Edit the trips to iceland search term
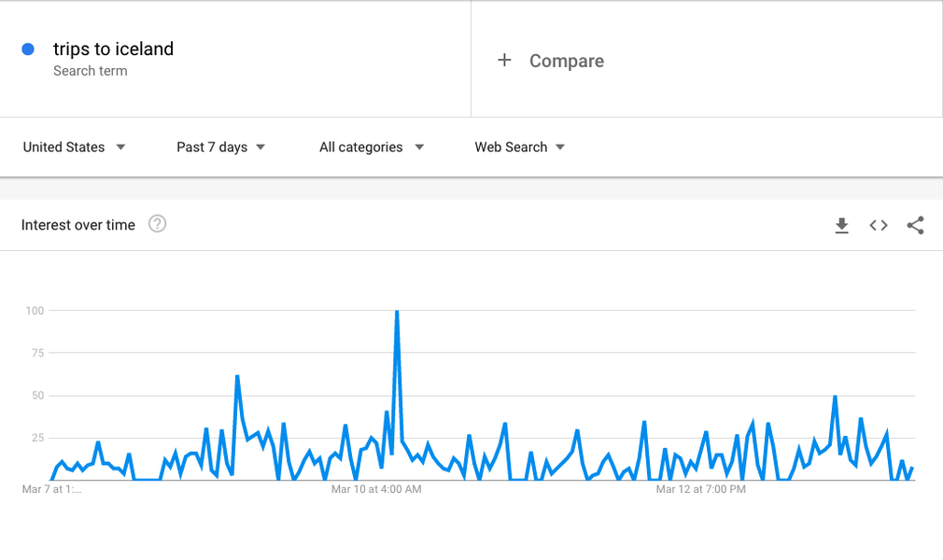Image resolution: width=943 pixels, height=560 pixels. (x=113, y=49)
